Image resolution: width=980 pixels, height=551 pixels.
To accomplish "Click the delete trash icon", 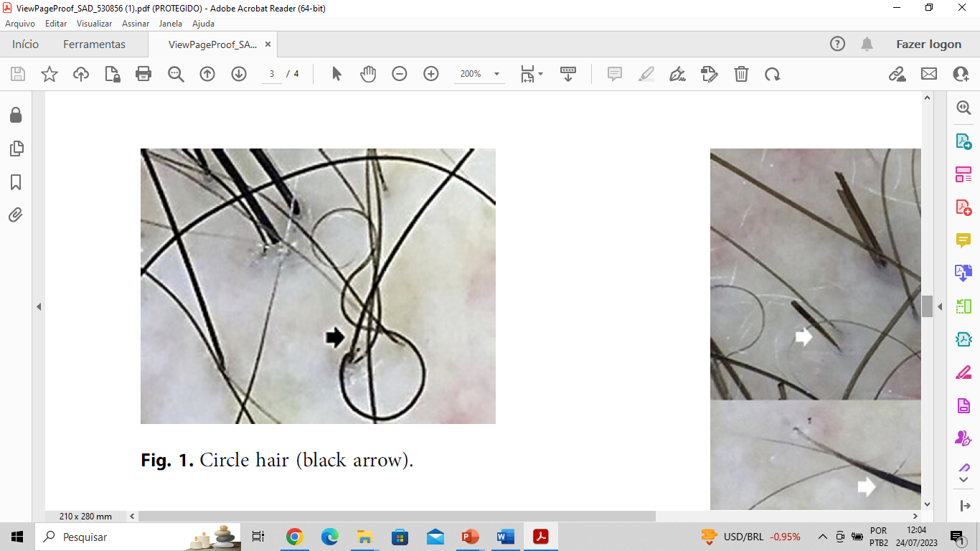I will [741, 74].
